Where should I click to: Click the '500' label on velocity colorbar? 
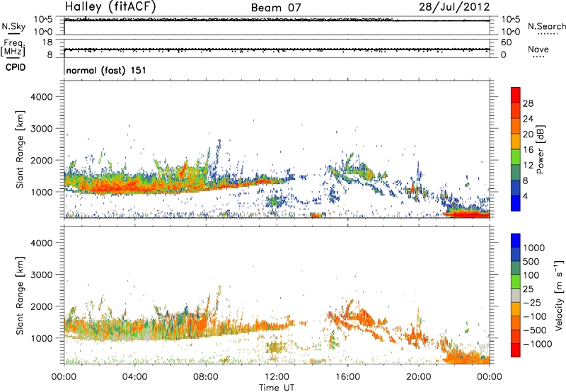point(533,261)
